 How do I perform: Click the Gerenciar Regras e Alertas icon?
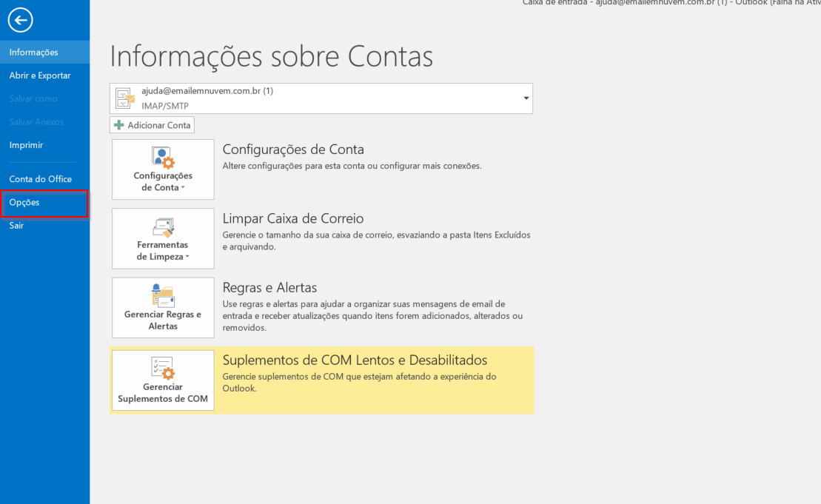coord(162,295)
